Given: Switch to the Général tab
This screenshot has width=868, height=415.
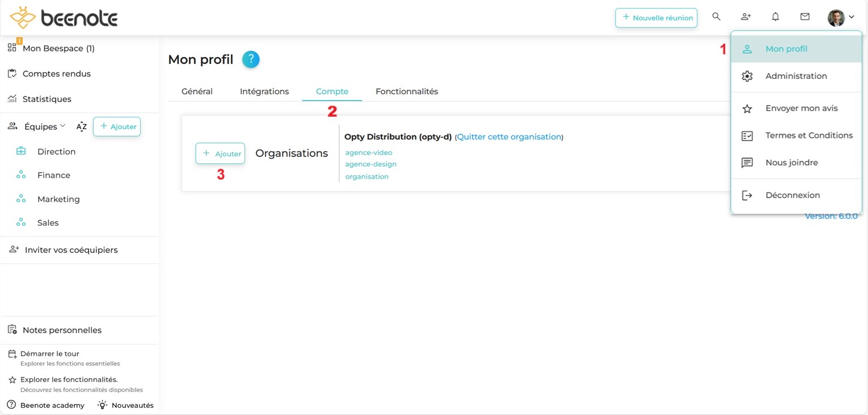Looking at the screenshot, I should click(x=197, y=91).
